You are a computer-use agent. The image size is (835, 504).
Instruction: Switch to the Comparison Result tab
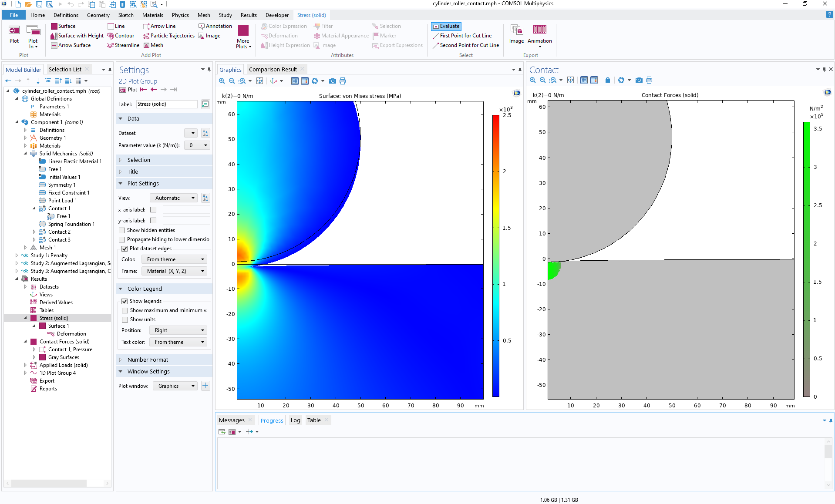[273, 69]
